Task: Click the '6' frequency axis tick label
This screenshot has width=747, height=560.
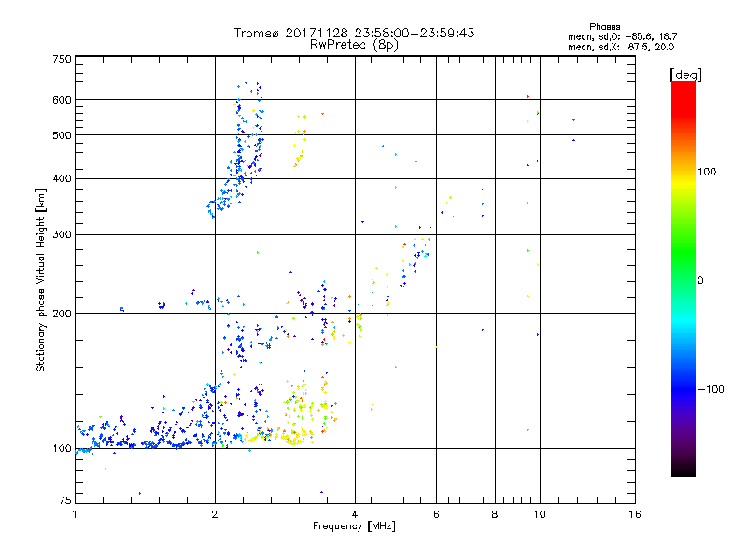Action: pyautogui.click(x=436, y=514)
